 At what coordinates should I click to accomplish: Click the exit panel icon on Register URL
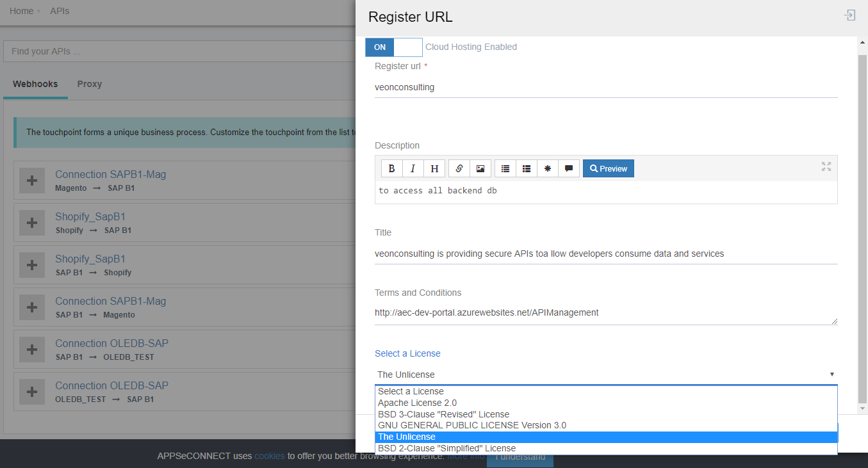[849, 15]
